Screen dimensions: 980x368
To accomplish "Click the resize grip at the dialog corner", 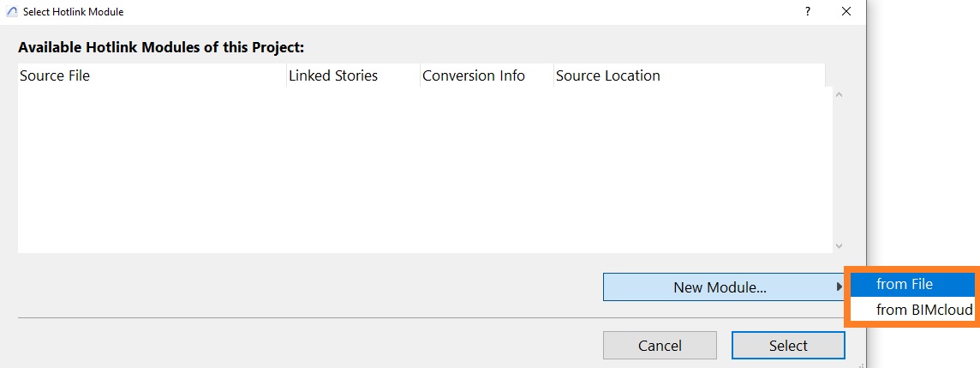I will (861, 364).
